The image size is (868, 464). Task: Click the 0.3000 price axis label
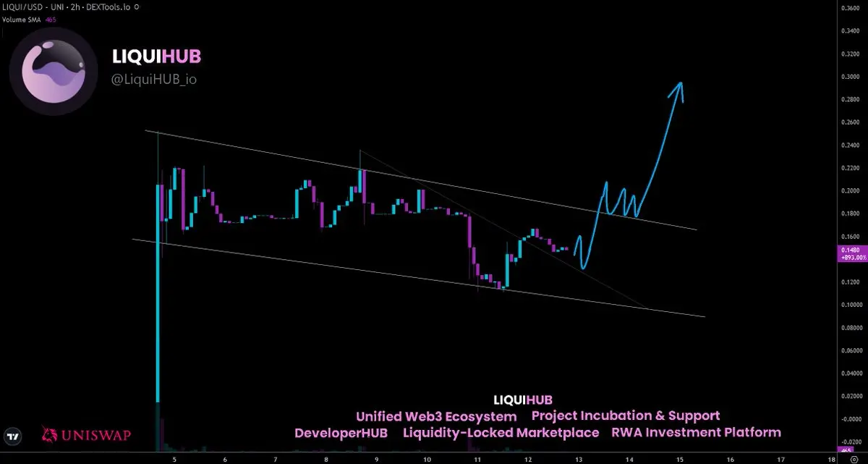pos(849,77)
